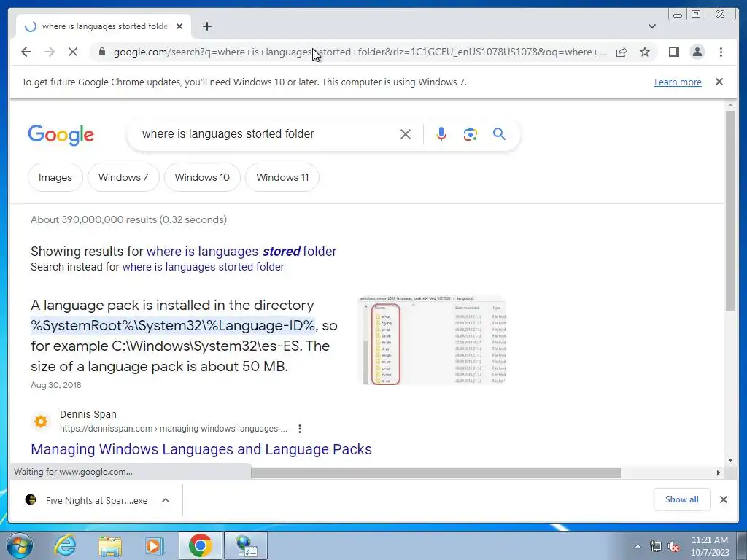
Task: Open the Learn more link
Action: (678, 82)
